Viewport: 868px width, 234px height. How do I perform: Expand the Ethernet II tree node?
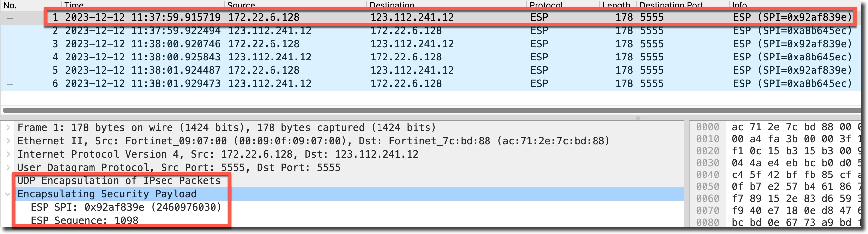click(x=8, y=141)
